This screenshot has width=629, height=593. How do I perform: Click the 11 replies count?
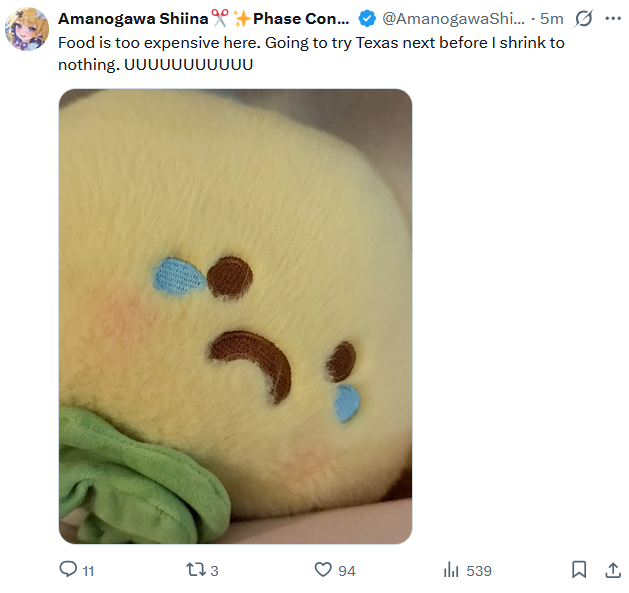88,571
